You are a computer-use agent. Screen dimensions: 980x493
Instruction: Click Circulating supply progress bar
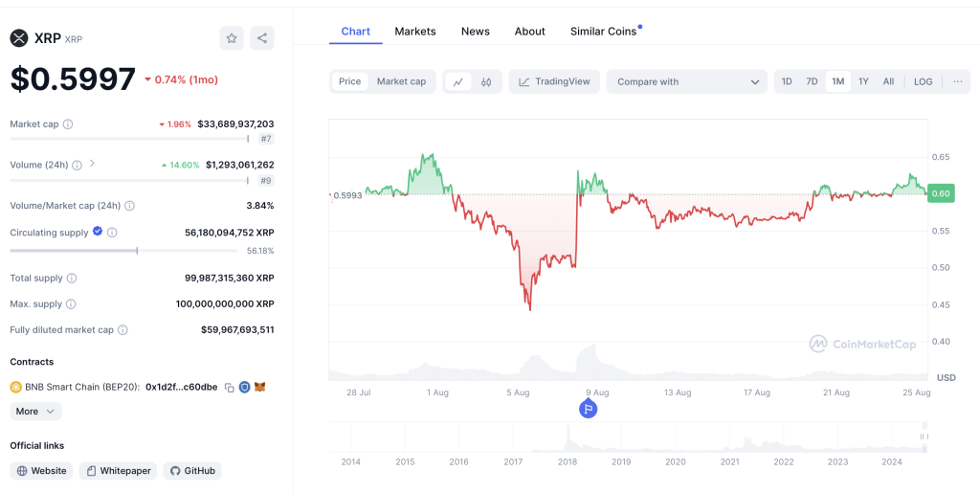(x=122, y=251)
